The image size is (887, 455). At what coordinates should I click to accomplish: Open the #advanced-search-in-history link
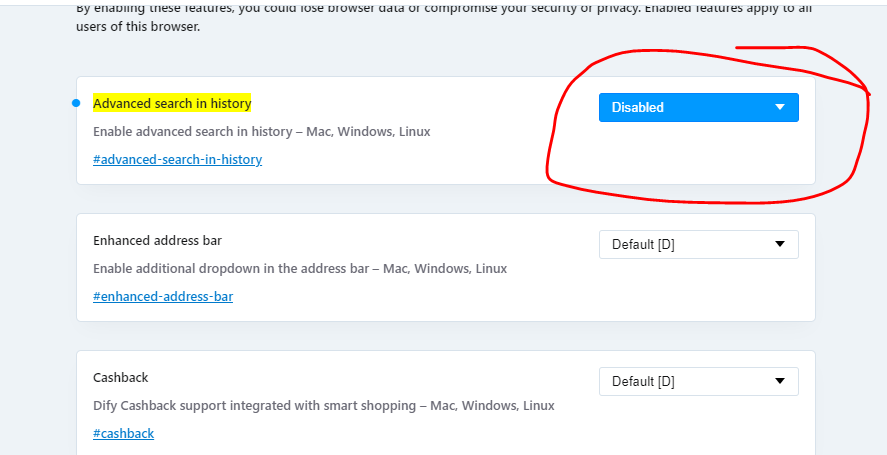coord(178,160)
